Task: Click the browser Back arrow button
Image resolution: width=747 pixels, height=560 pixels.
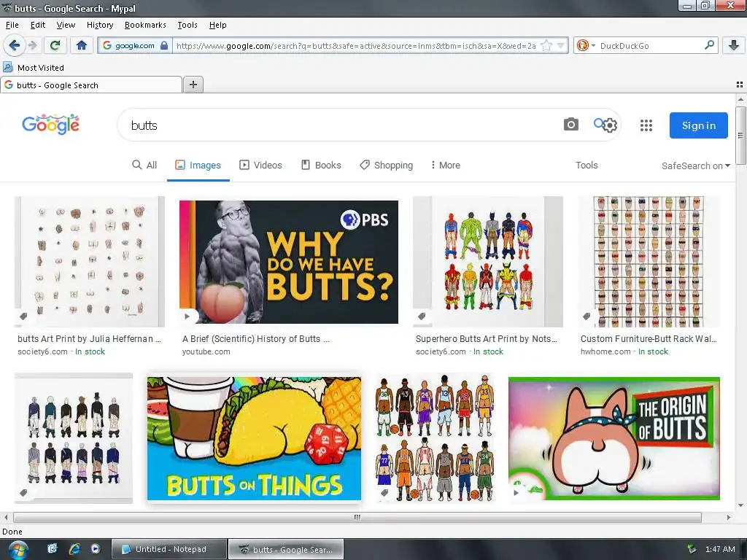Action: coord(15,45)
